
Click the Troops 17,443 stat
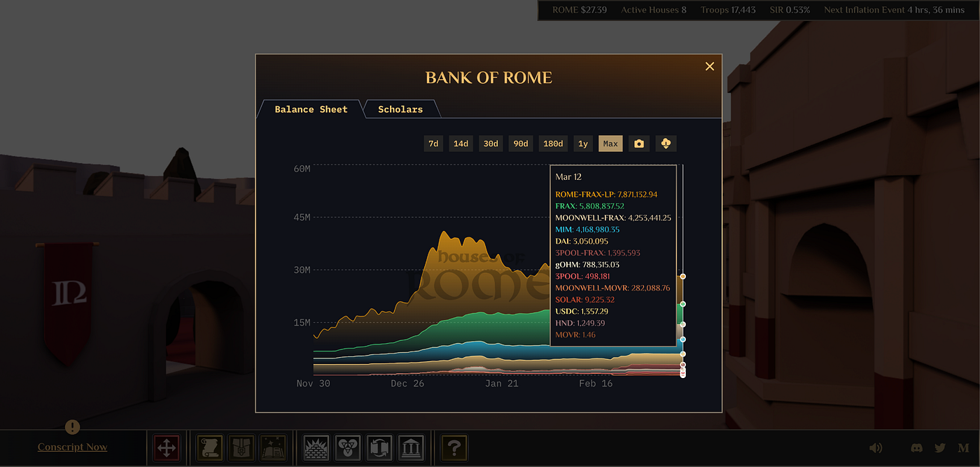coord(728,10)
